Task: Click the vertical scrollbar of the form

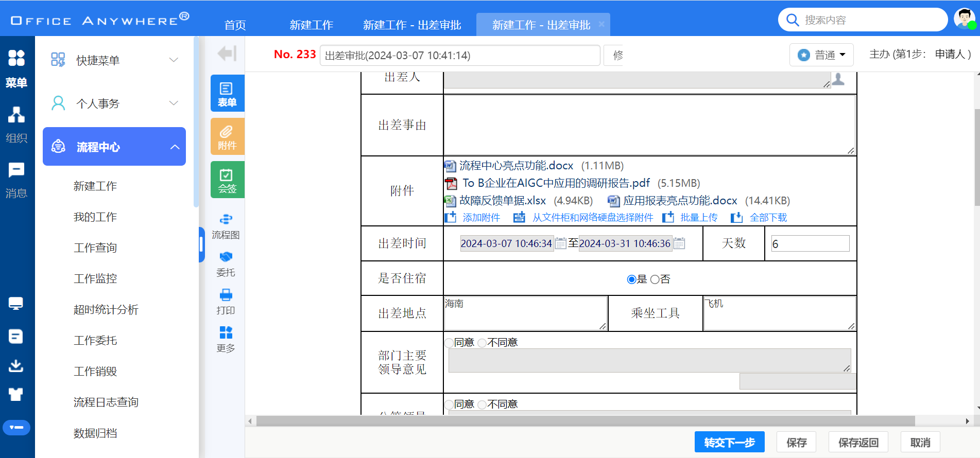Action: point(977,157)
